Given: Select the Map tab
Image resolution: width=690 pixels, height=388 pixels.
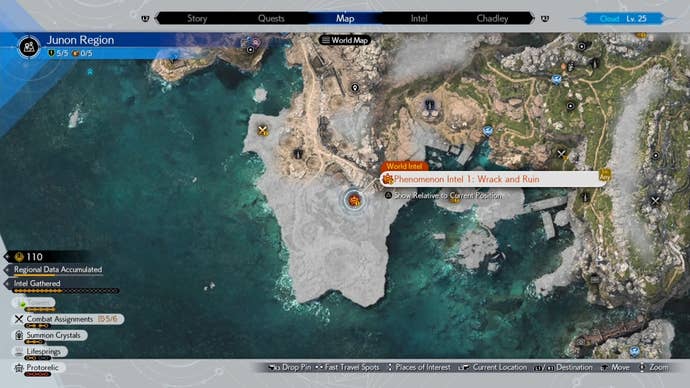Looking at the screenshot, I should pos(345,18).
